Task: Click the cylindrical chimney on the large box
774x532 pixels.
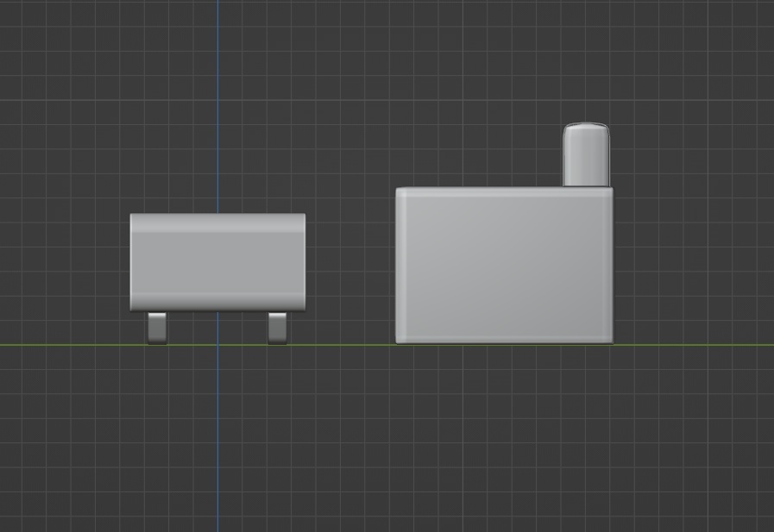Action: (x=587, y=160)
